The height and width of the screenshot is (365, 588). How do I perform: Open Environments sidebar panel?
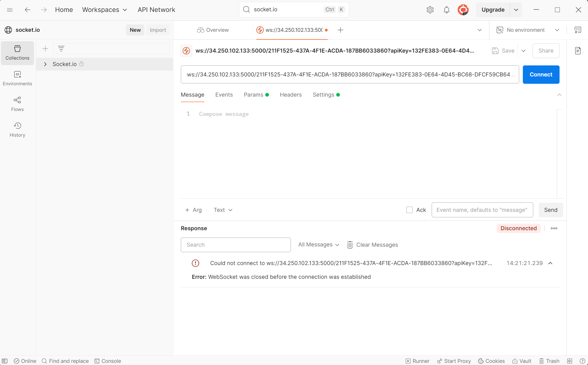17,79
